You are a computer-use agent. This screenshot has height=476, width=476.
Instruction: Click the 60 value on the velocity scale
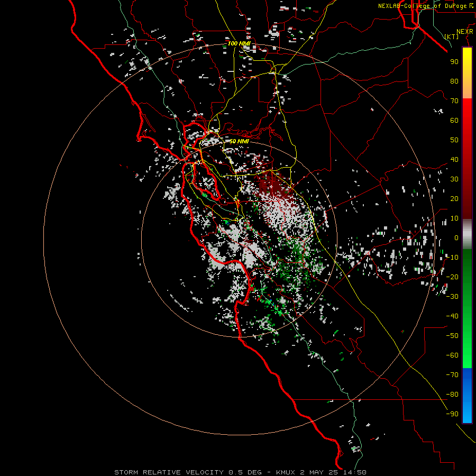point(454,121)
